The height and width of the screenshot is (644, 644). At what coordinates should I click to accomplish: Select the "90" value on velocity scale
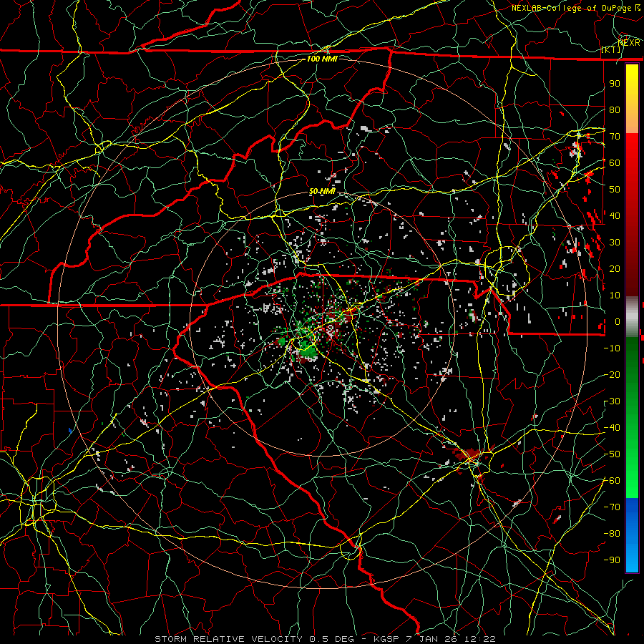pyautogui.click(x=615, y=84)
